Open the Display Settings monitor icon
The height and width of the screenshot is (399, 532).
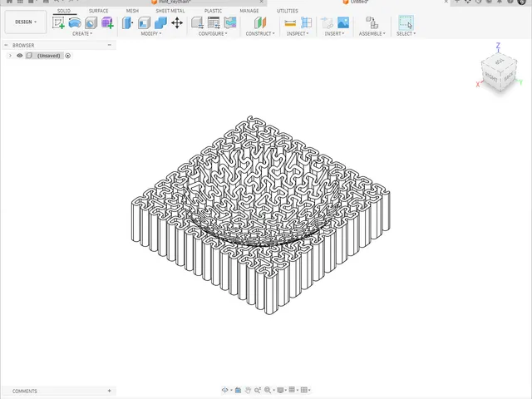coord(280,390)
